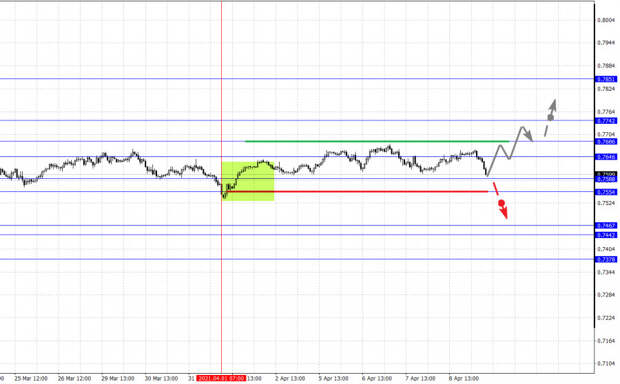Image resolution: width=620 pixels, height=384 pixels.
Task: Click the 0.7378 blue level label
Action: click(x=606, y=259)
